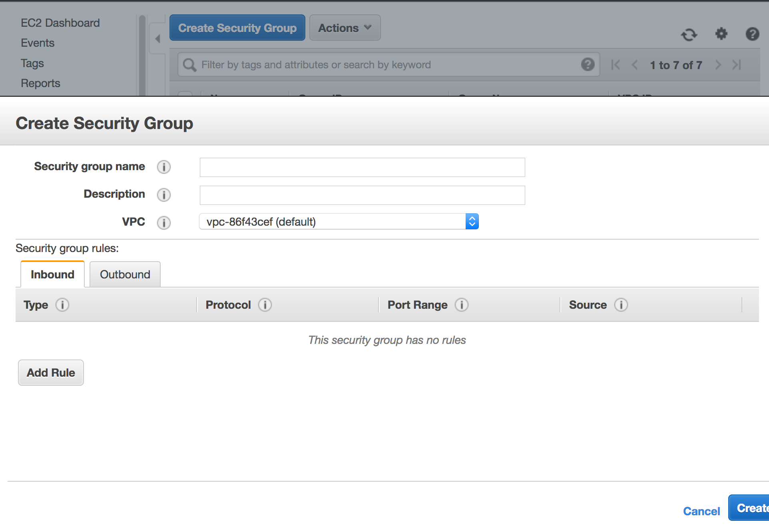Click the Description info icon
The height and width of the screenshot is (532, 769).
click(163, 195)
